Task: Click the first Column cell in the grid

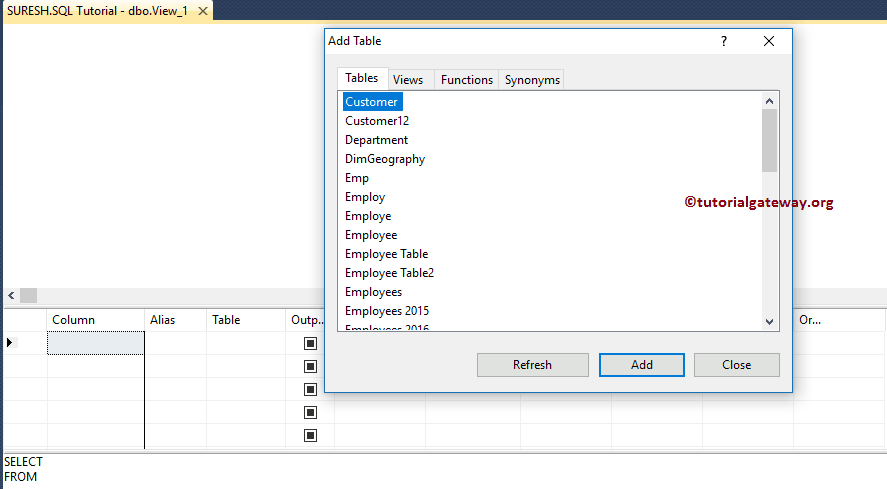Action: pos(96,343)
